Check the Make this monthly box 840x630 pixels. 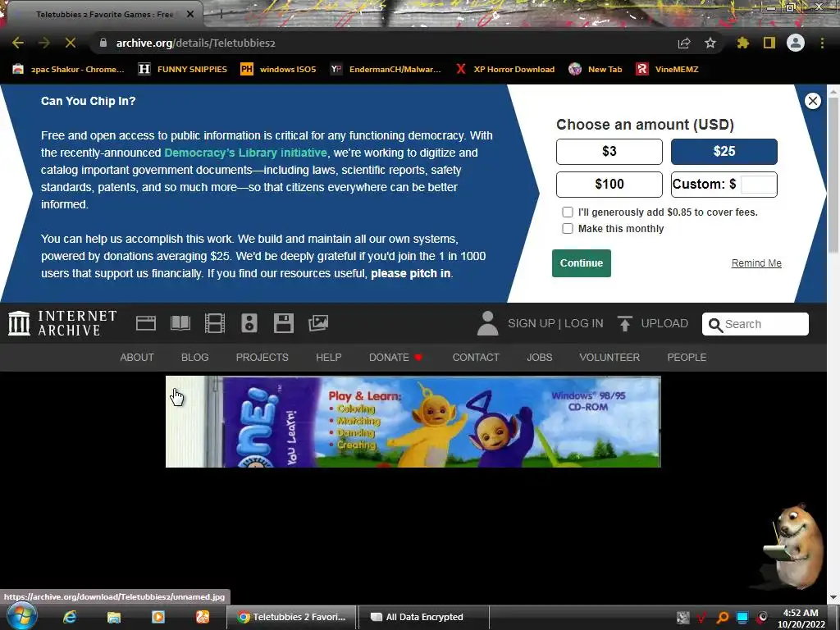tap(568, 229)
